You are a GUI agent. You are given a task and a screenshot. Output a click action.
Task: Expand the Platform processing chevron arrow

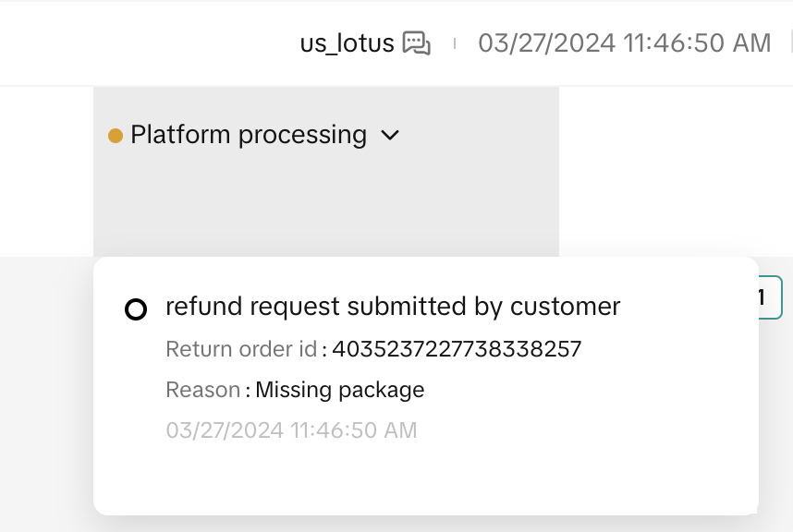pos(390,136)
